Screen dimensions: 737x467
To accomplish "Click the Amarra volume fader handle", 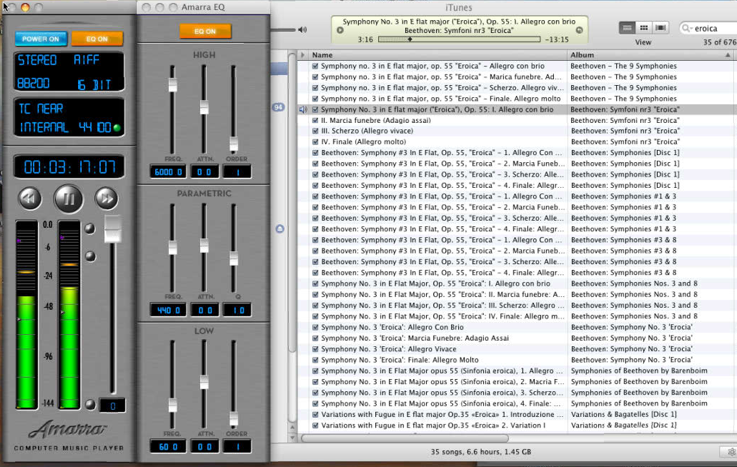I will tap(112, 228).
